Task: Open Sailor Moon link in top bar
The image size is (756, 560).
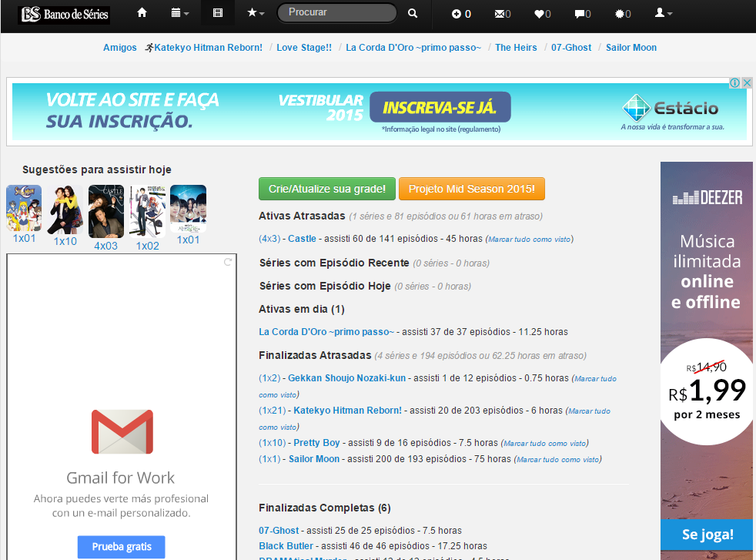Action: tap(631, 47)
